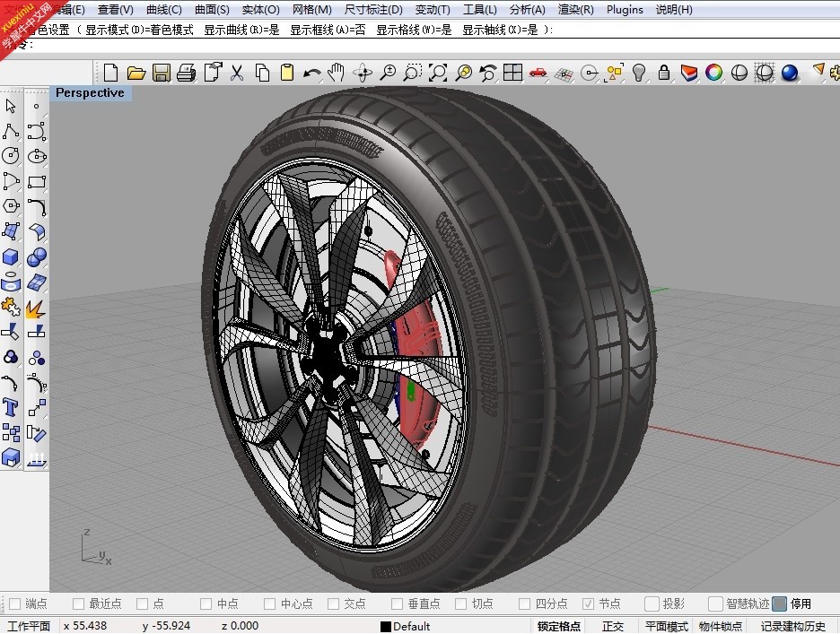
Task: Select the Cut scissors icon
Action: [237, 73]
